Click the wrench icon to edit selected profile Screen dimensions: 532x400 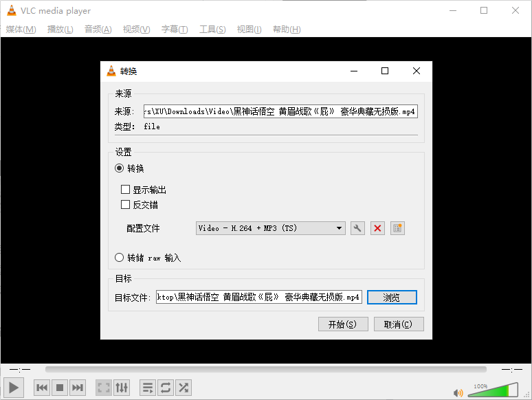coord(357,228)
